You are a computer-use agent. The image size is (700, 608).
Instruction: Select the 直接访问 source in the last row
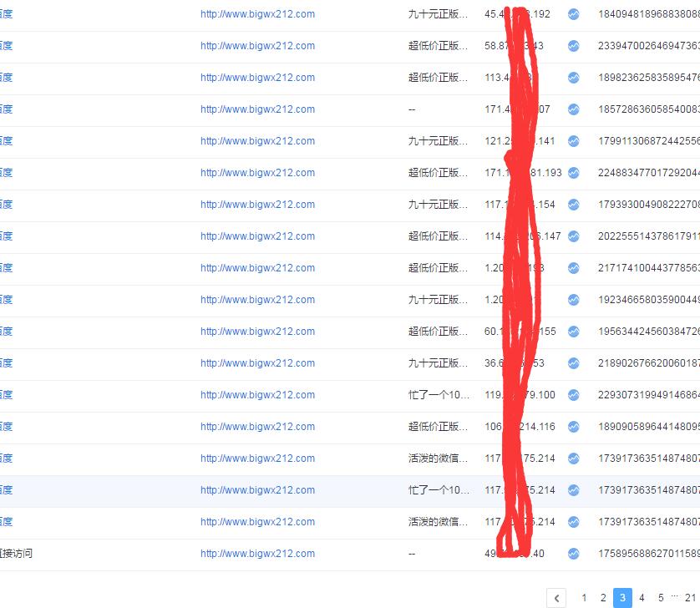point(16,554)
